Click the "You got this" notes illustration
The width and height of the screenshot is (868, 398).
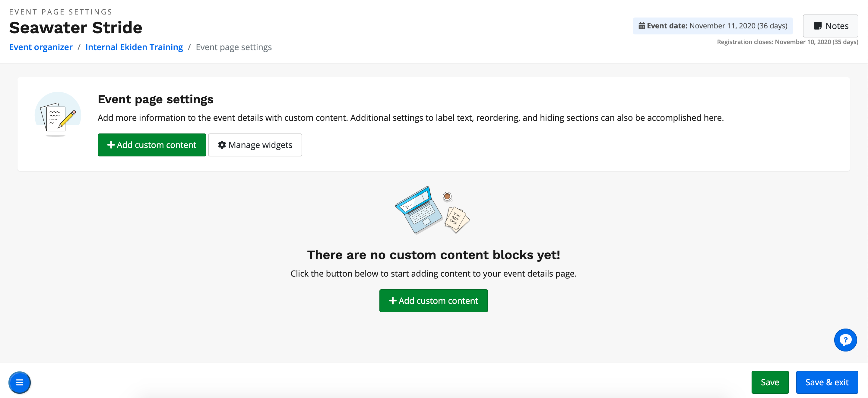(x=457, y=219)
